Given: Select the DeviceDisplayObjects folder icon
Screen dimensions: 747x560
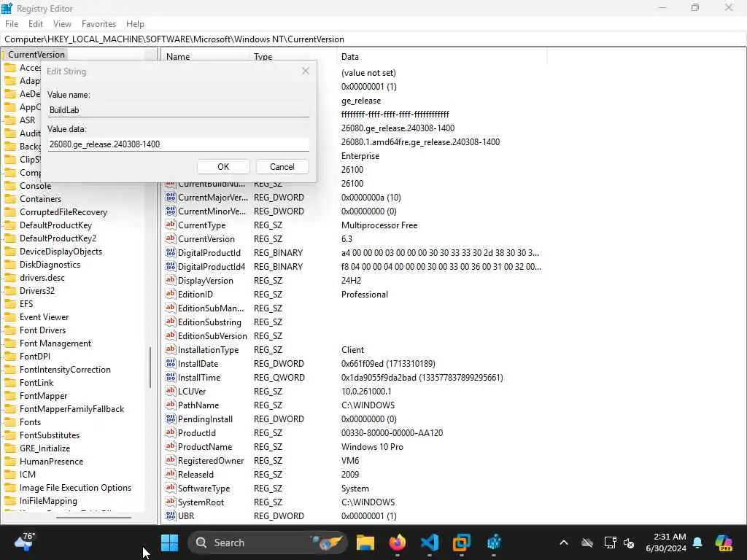Looking at the screenshot, I should 10,252.
